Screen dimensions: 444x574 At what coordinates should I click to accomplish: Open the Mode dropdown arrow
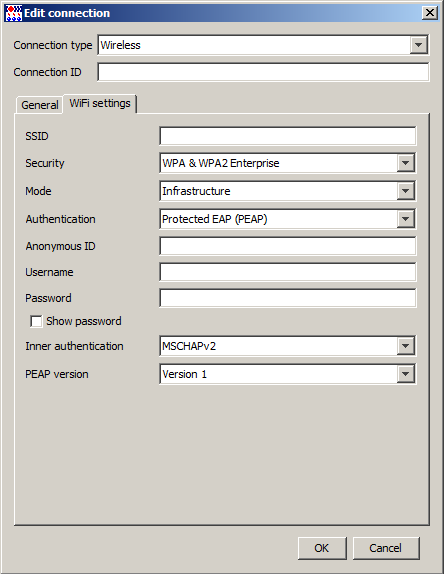(405, 191)
